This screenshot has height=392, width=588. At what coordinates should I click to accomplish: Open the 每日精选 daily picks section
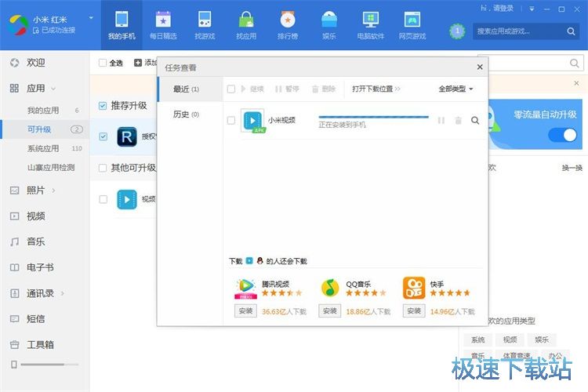point(163,25)
